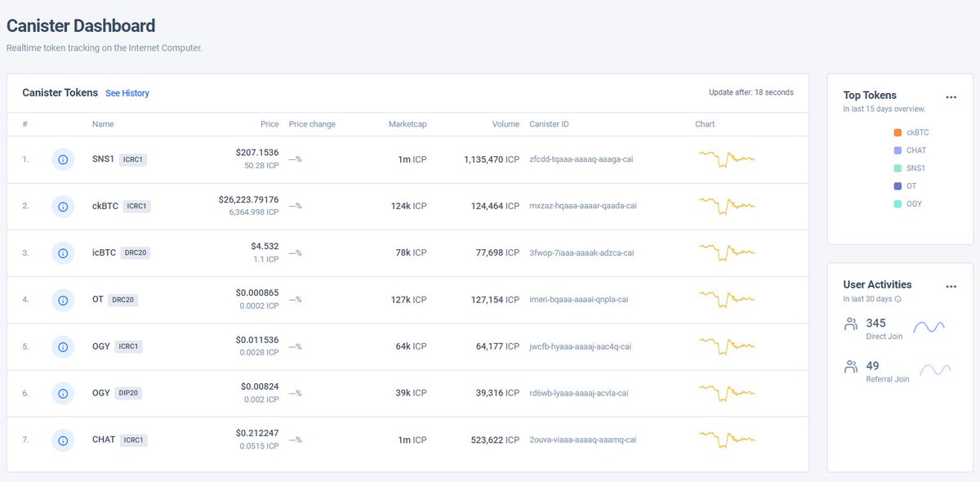Viewport: 980px width, 482px height.
Task: Click the DIP20 badge next to OGY
Action: tap(129, 393)
